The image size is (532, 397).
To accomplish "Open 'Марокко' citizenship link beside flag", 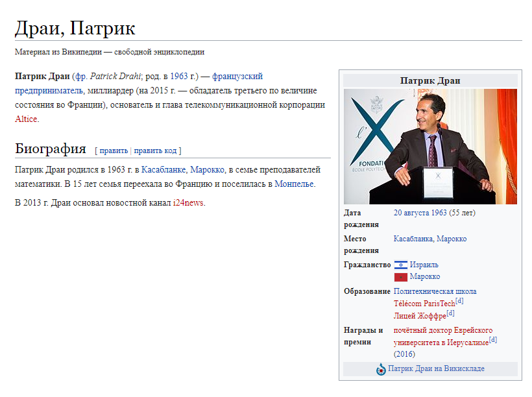I will tap(425, 276).
